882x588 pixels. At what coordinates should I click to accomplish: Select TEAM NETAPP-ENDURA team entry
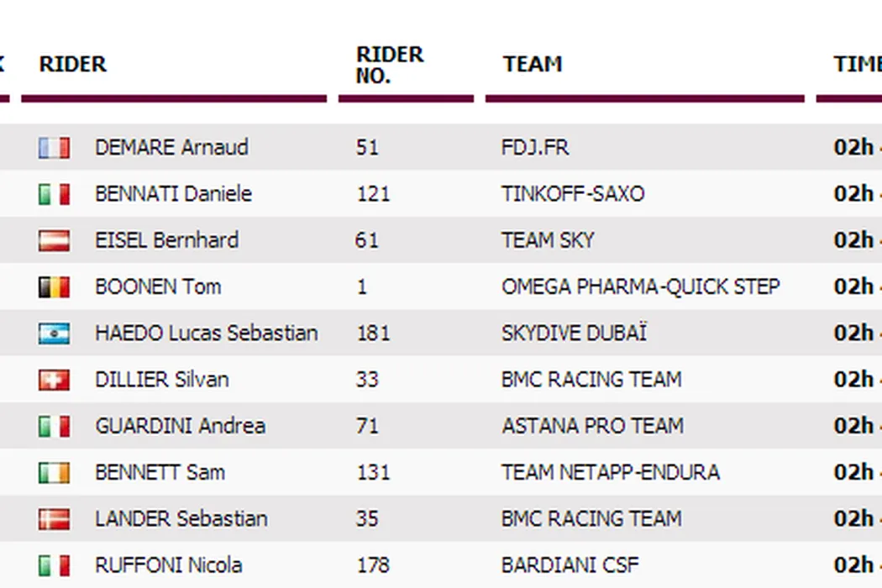click(x=610, y=472)
